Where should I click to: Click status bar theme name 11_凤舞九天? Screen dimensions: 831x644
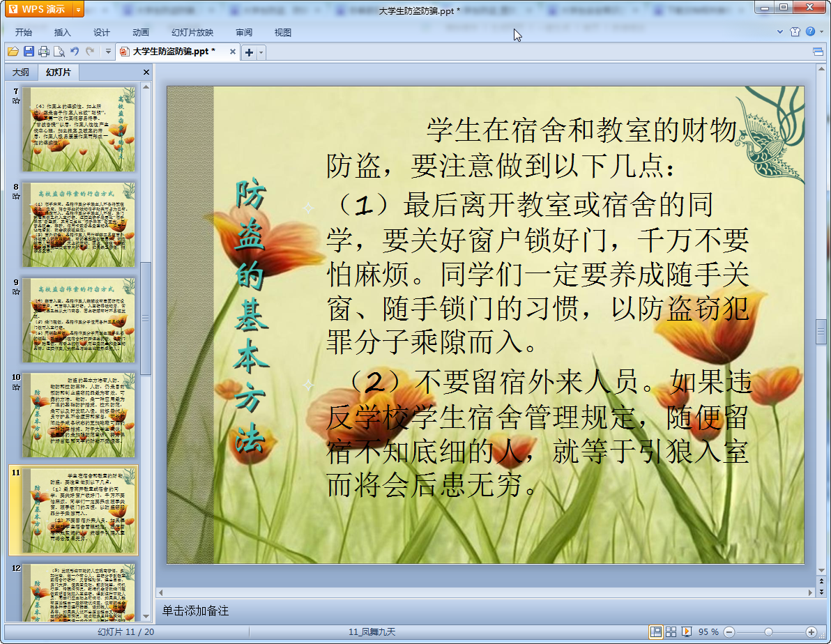pyautogui.click(x=372, y=632)
